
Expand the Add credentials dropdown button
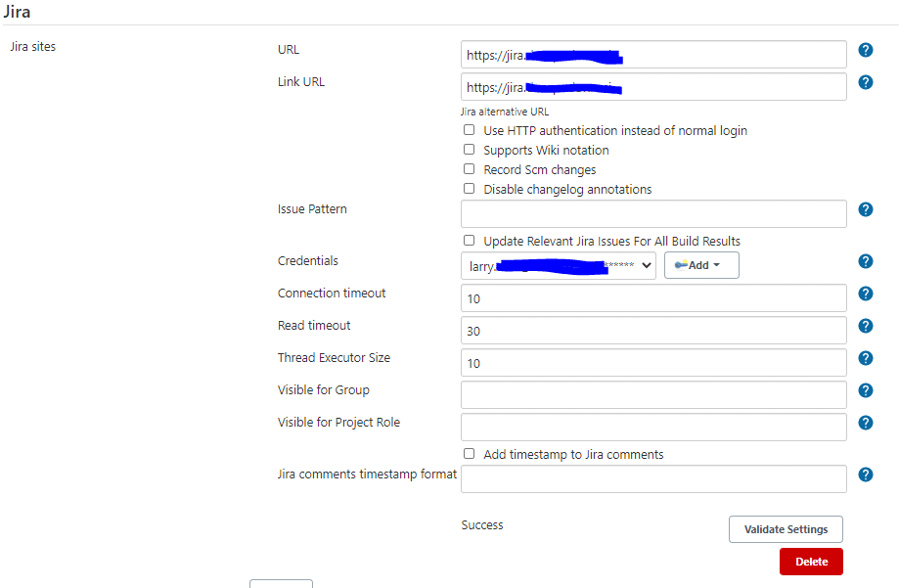[x=701, y=265]
